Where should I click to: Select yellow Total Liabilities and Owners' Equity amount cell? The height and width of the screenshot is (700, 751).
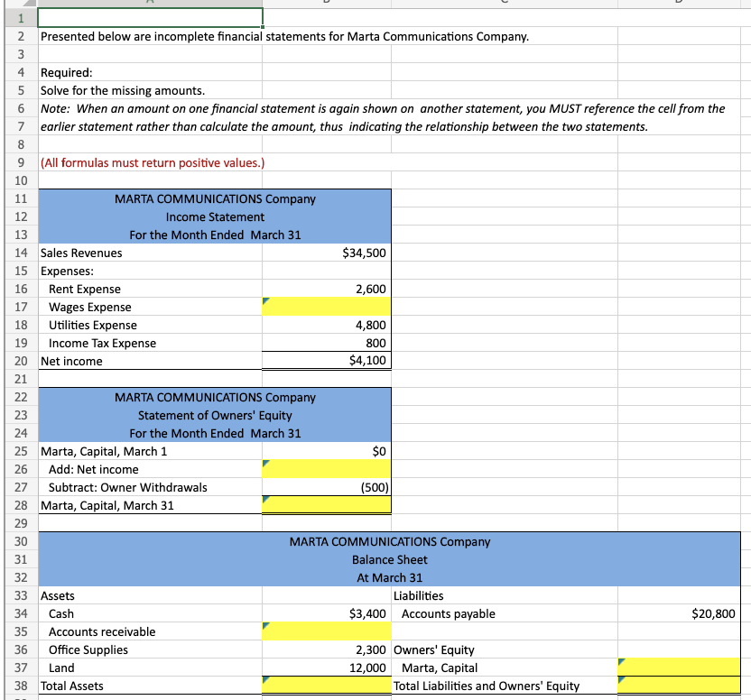coord(679,686)
